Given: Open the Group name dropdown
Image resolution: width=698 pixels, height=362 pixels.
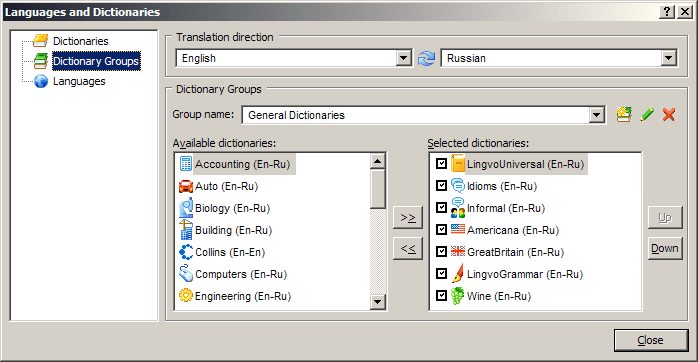Looking at the screenshot, I should tap(597, 115).
